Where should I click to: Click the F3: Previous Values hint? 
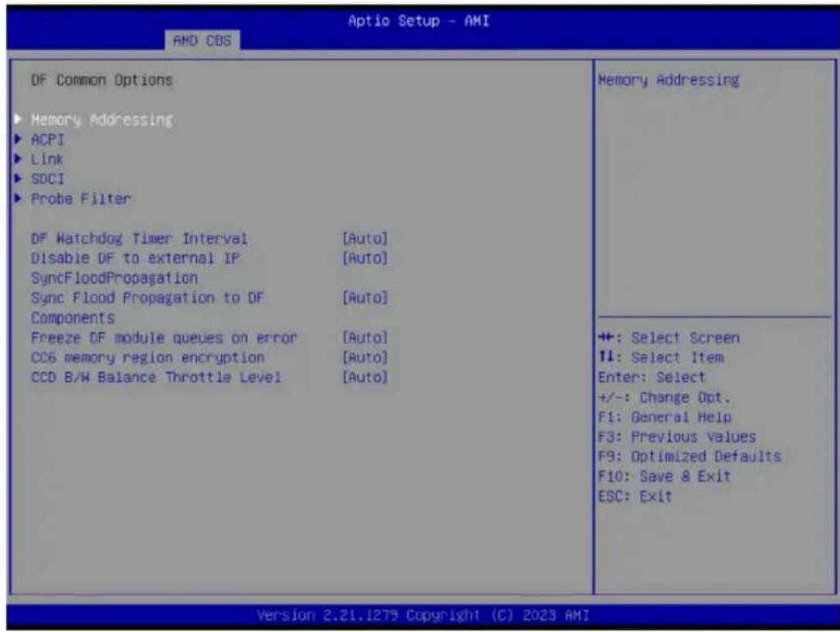pos(677,437)
